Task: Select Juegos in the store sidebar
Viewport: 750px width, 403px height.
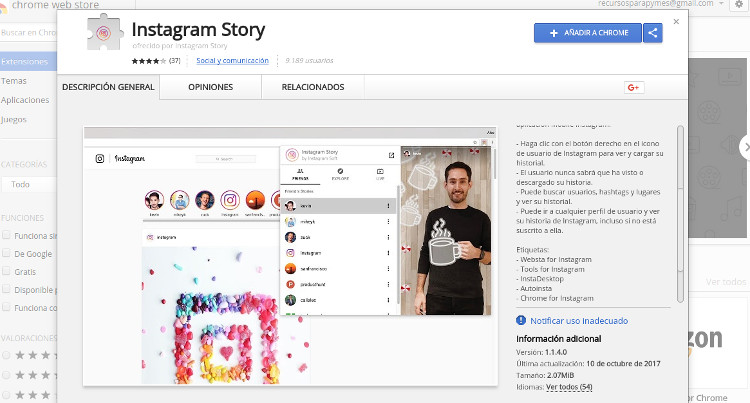Action: 14,120
